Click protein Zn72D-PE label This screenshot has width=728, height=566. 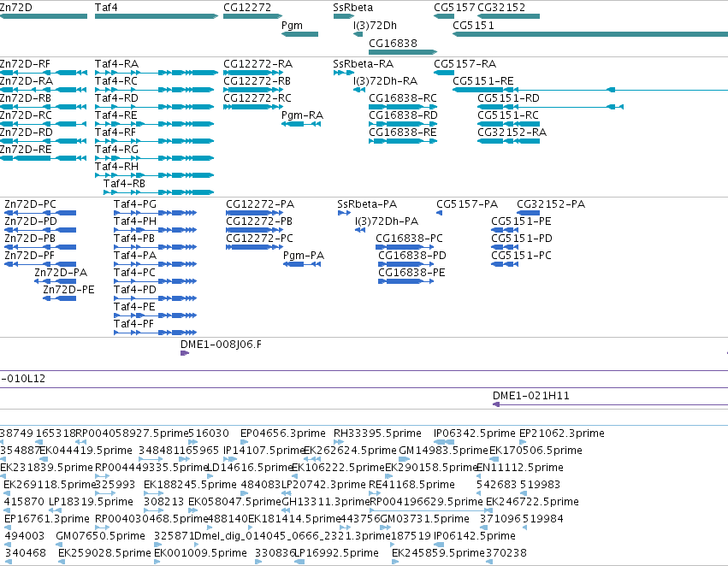(x=68, y=290)
